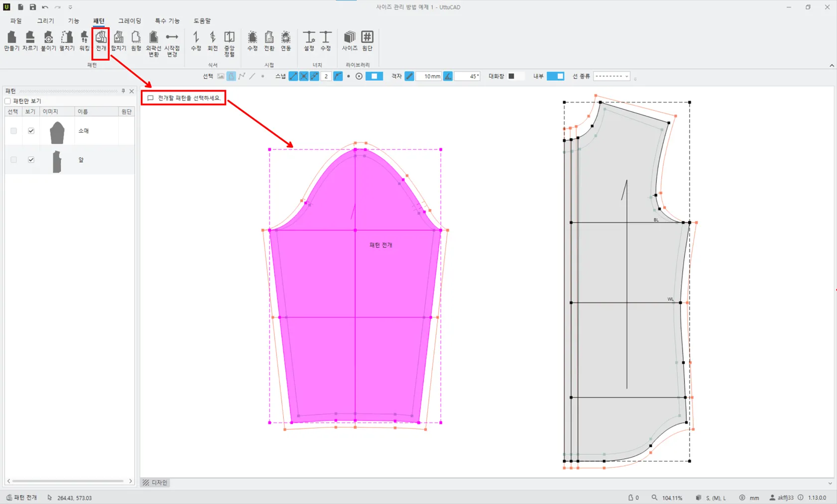Choose the 중앙 정렬 center align tool

point(229,44)
